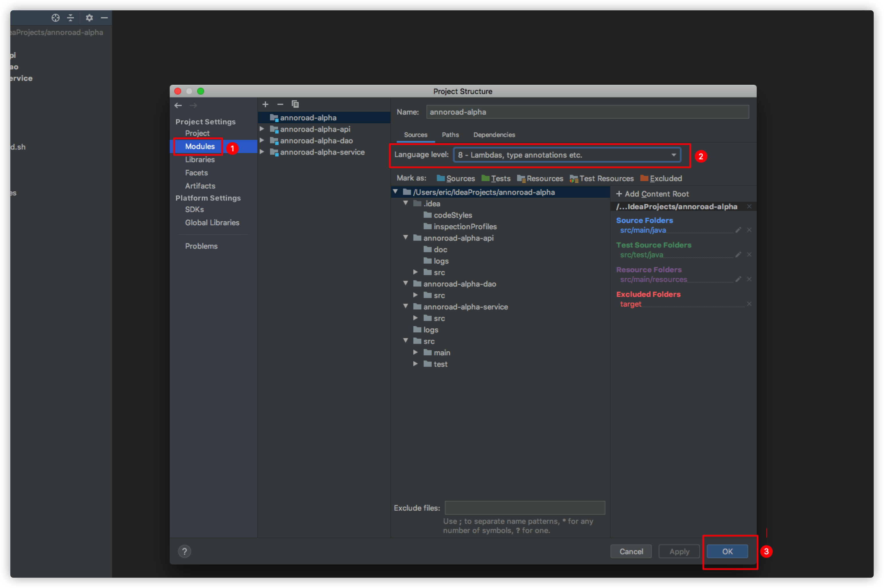
Task: Open project panel gear settings
Action: (x=89, y=18)
